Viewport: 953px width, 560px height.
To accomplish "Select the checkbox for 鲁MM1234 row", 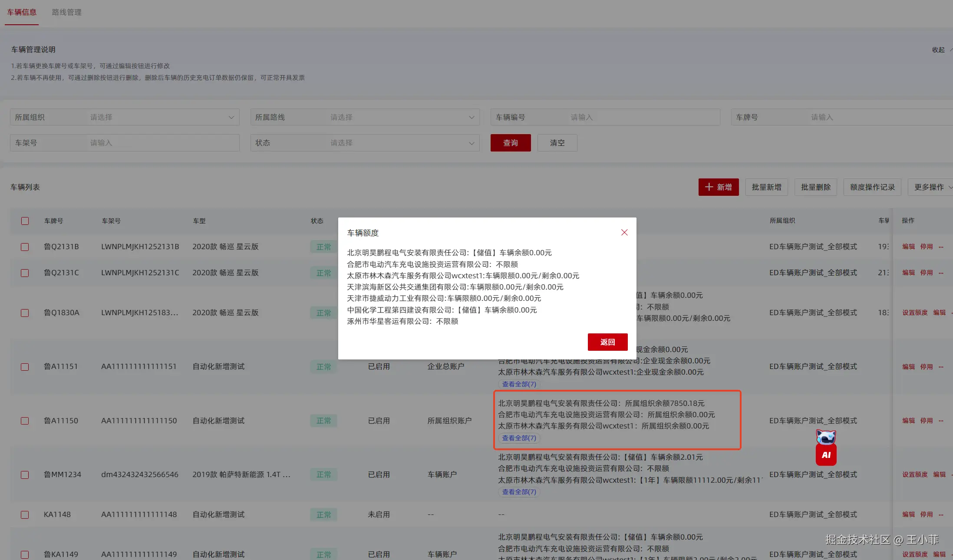I will 25,475.
